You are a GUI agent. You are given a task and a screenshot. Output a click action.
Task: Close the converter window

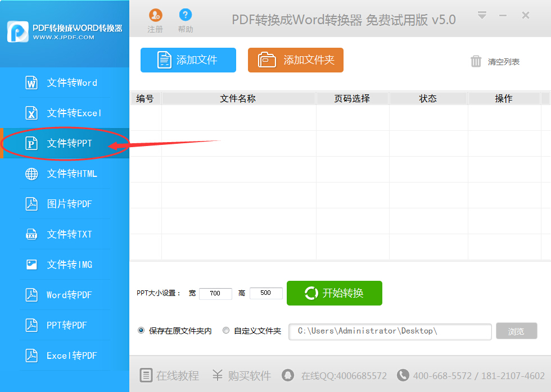[x=526, y=15]
